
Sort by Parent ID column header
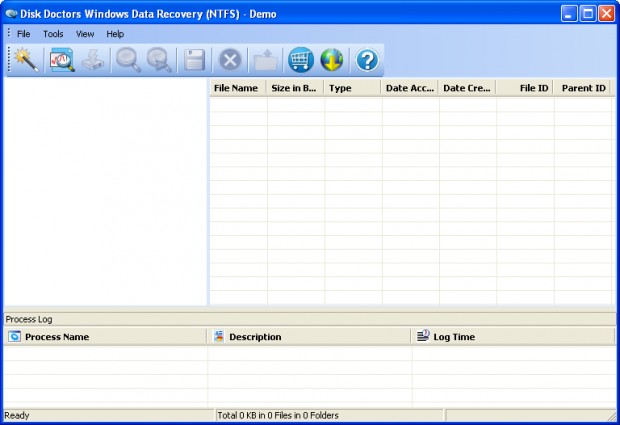tap(582, 88)
